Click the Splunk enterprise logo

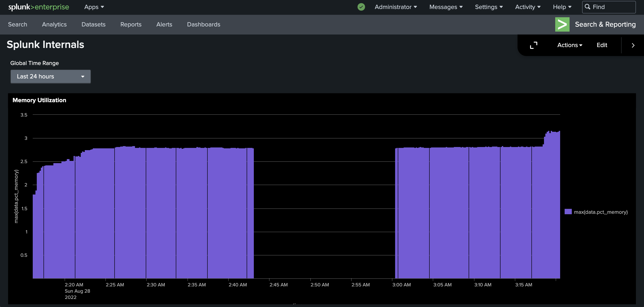click(39, 7)
